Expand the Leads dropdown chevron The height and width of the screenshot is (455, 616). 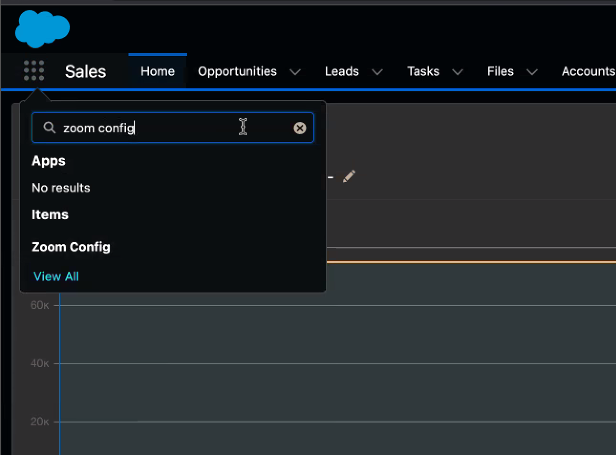377,72
